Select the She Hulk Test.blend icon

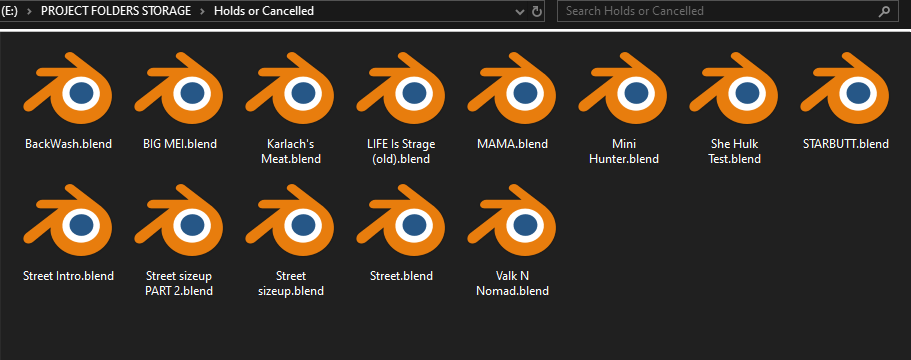tap(734, 88)
